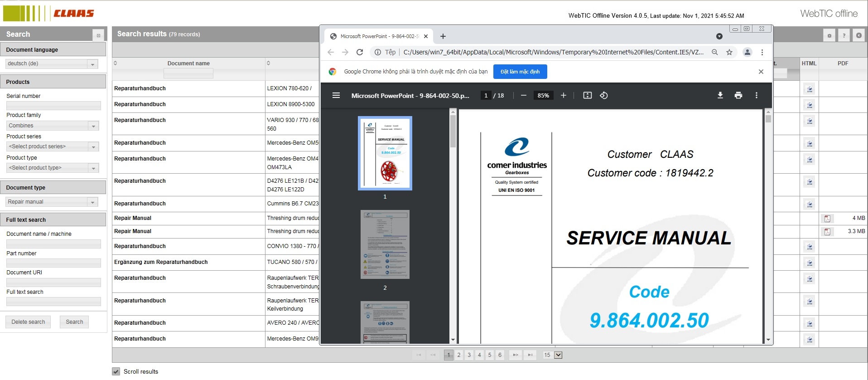The width and height of the screenshot is (868, 380).
Task: Open HTML document for TUCANO 580 row
Action: click(810, 263)
